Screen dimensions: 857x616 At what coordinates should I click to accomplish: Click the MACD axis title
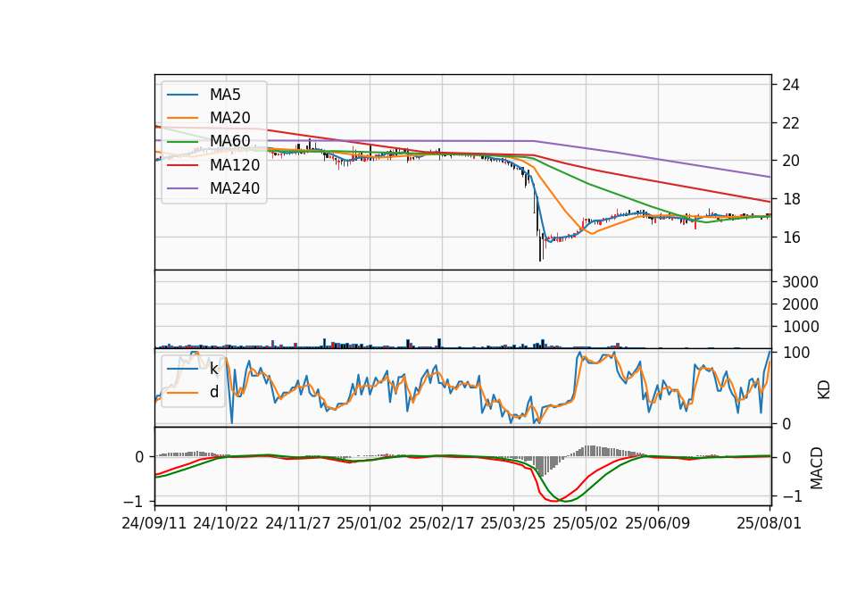[x=817, y=468]
